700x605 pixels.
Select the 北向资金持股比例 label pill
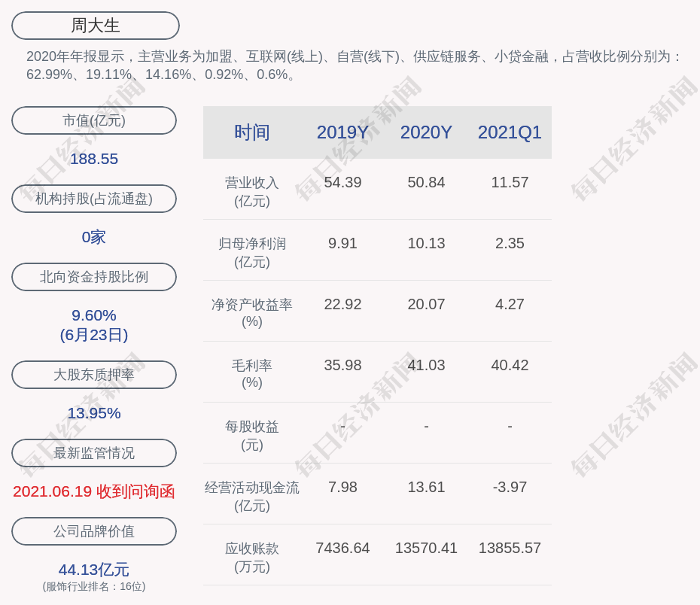[x=94, y=277]
